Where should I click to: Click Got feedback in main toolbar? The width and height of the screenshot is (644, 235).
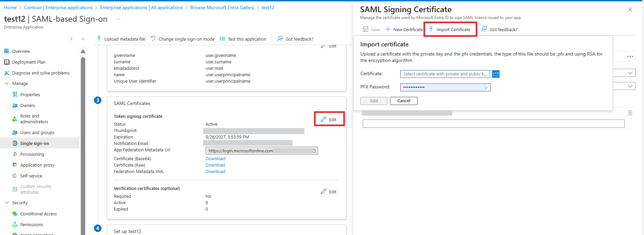(295, 39)
